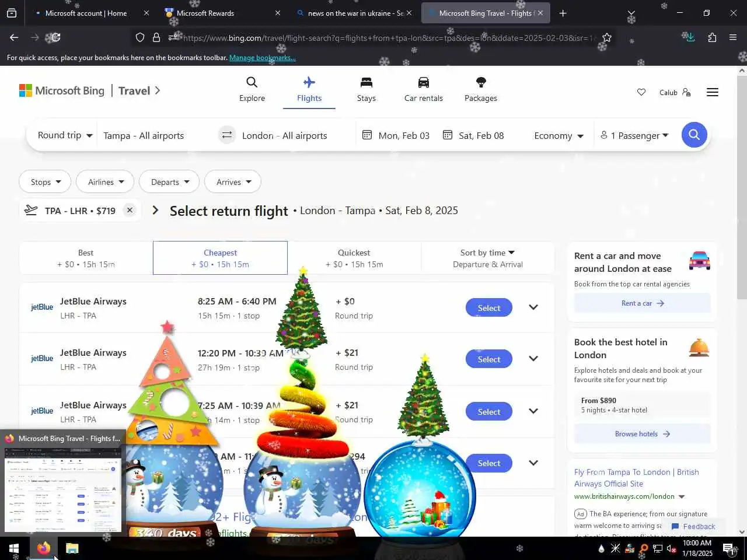Change return date Sat, Feb 08
This screenshot has width=747, height=560.
473,135
